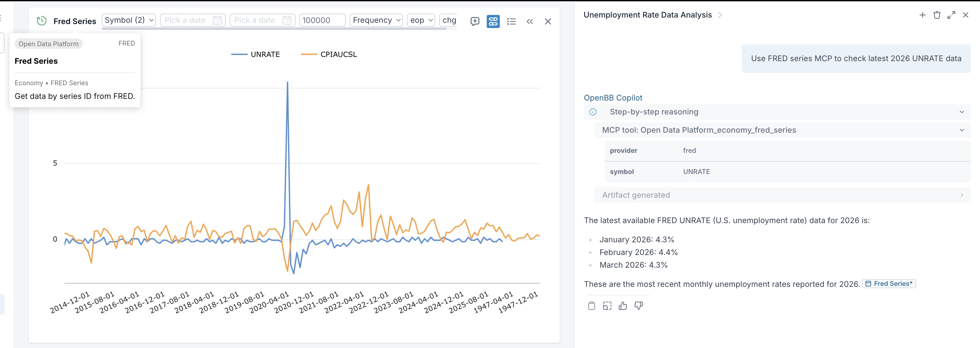Open the OpenBB Copilot link
Screen dimensions: 980x348
pyautogui.click(x=612, y=98)
